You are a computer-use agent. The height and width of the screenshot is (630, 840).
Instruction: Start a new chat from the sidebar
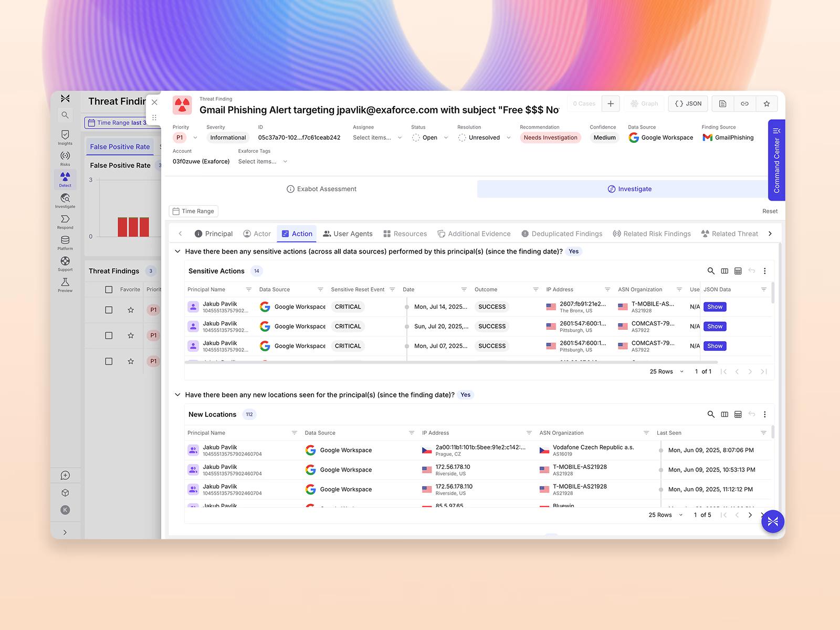(x=65, y=476)
